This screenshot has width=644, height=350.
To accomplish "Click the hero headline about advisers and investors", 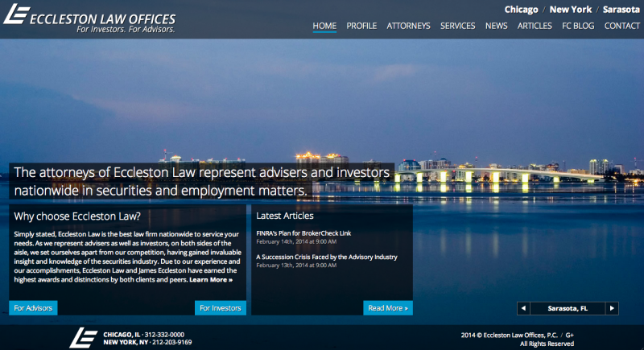I will click(202, 181).
